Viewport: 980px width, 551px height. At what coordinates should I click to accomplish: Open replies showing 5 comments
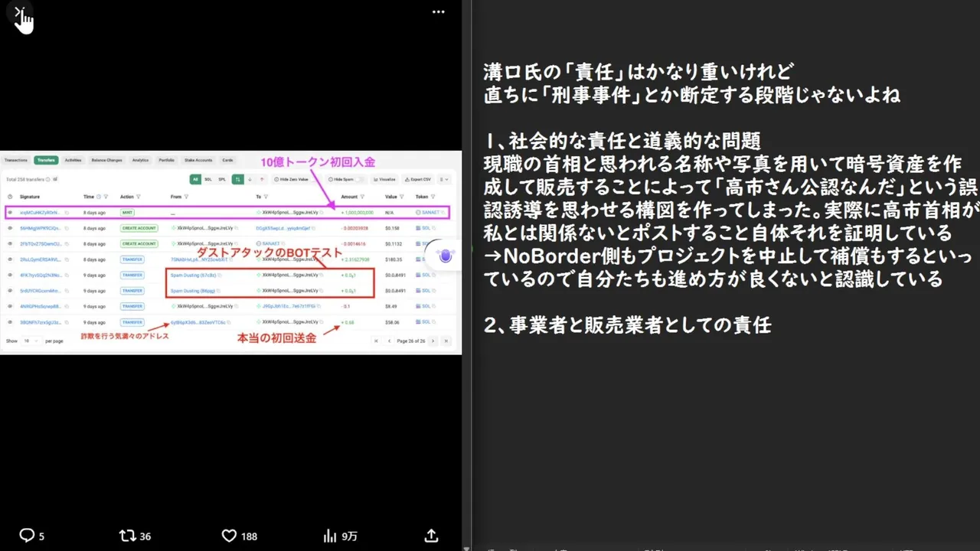tap(31, 536)
